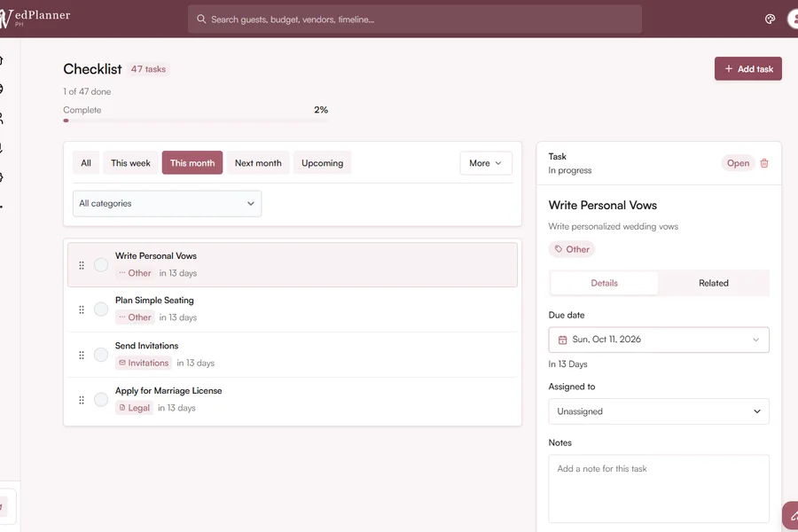
Task: Open the Details tab in task panel
Action: (x=604, y=283)
